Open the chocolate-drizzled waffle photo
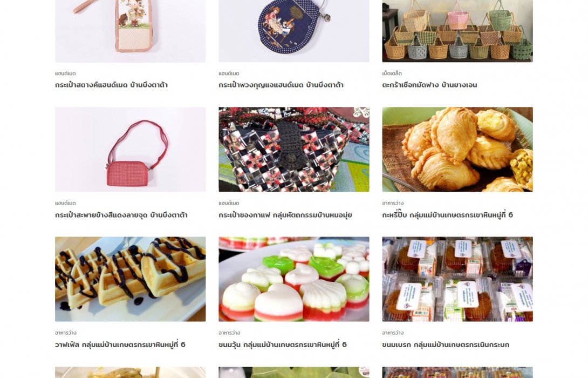Screen dimensions: 588x378 (x=130, y=279)
